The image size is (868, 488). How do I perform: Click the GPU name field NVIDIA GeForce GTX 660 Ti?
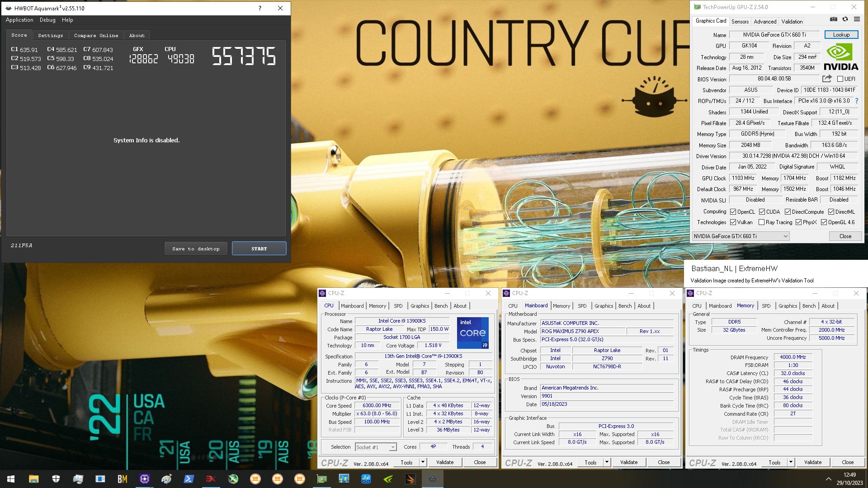tap(774, 35)
